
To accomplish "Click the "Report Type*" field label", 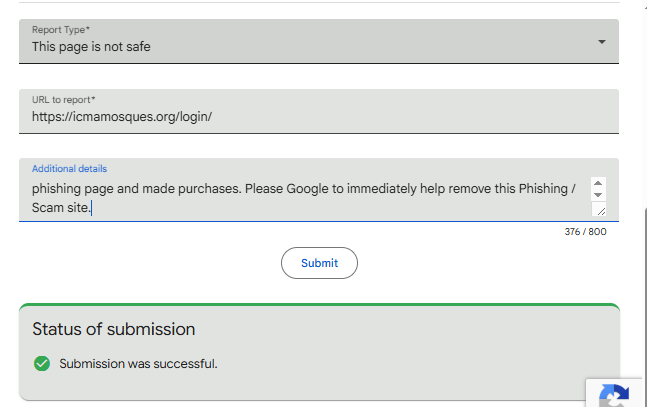I will pos(60,30).
